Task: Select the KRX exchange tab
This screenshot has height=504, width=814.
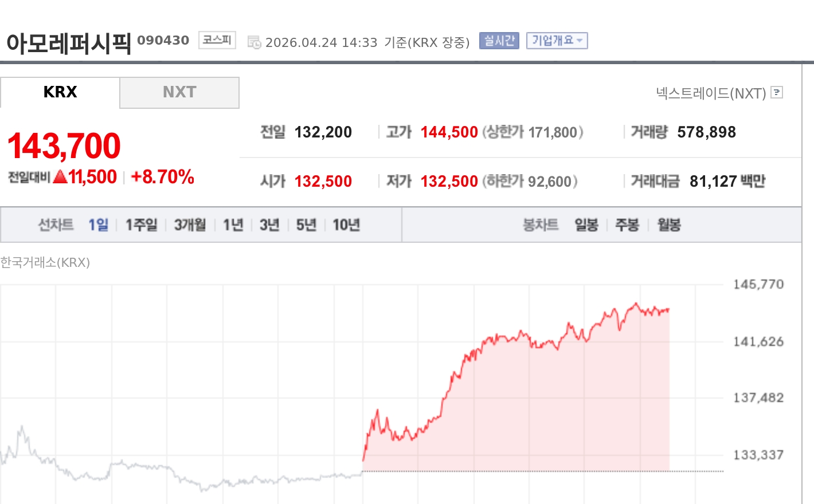Action: coord(60,92)
